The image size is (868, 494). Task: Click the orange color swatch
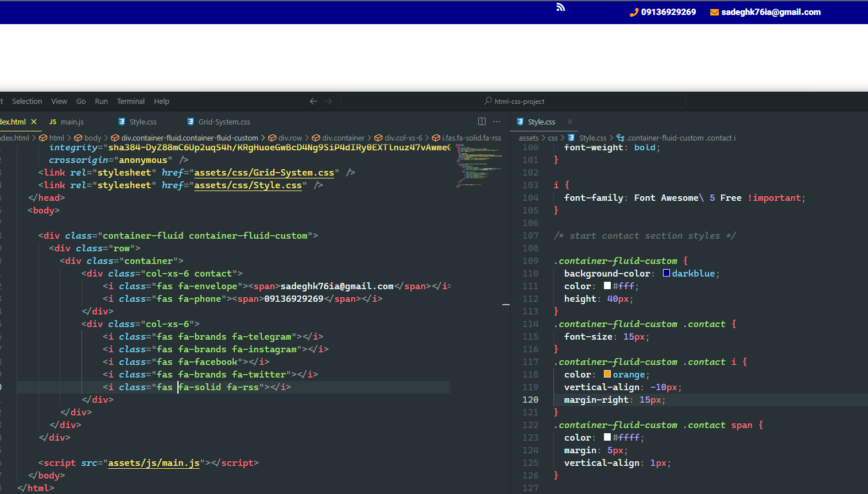(607, 374)
